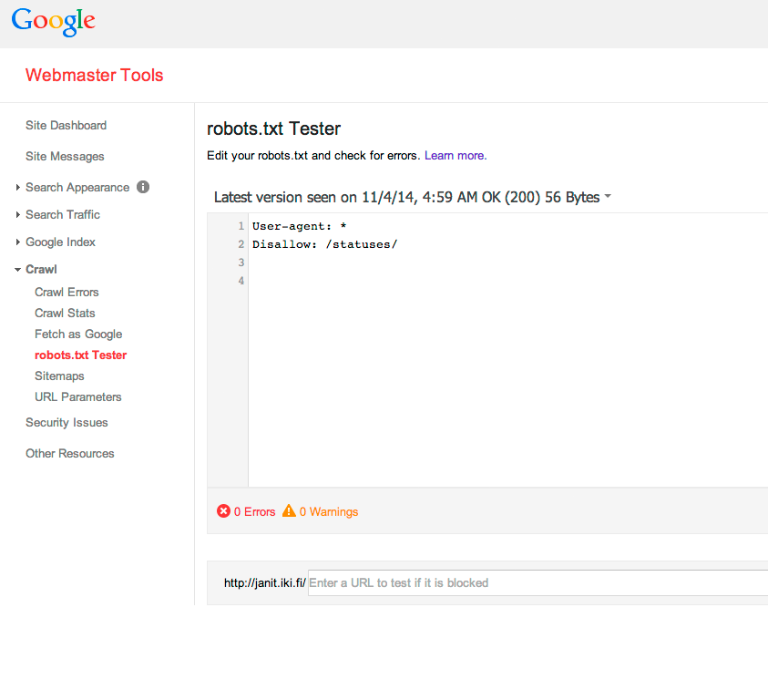Click the robots.txt Tester page heading
This screenshot has width=768, height=700.
pos(274,129)
